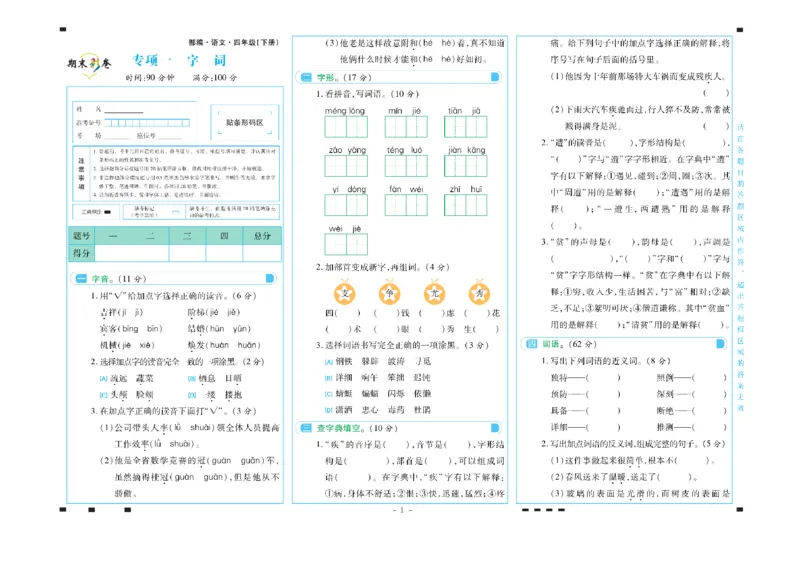The width and height of the screenshot is (800, 566).
Task: Click the 期末彩卷 logo at top left
Action: point(90,65)
